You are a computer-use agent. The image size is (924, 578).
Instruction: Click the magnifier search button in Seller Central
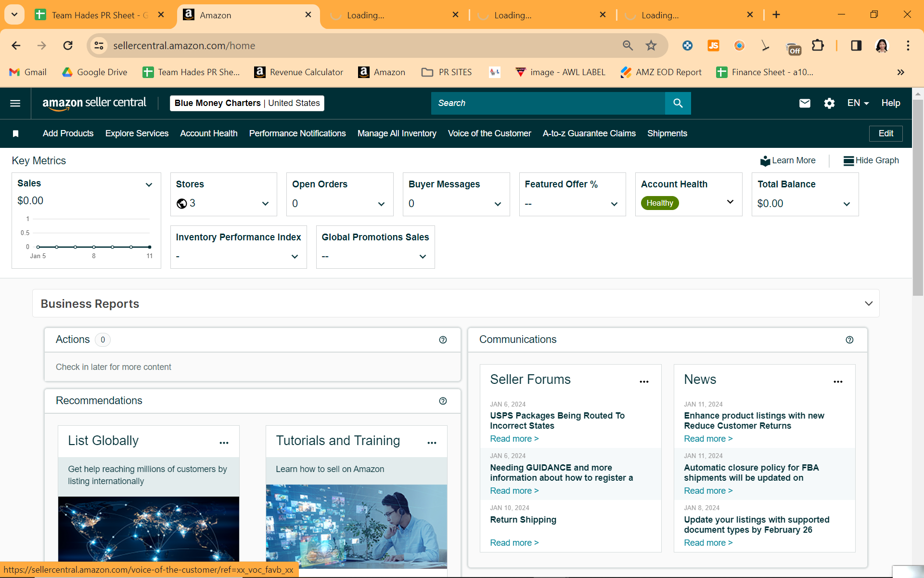pos(678,103)
